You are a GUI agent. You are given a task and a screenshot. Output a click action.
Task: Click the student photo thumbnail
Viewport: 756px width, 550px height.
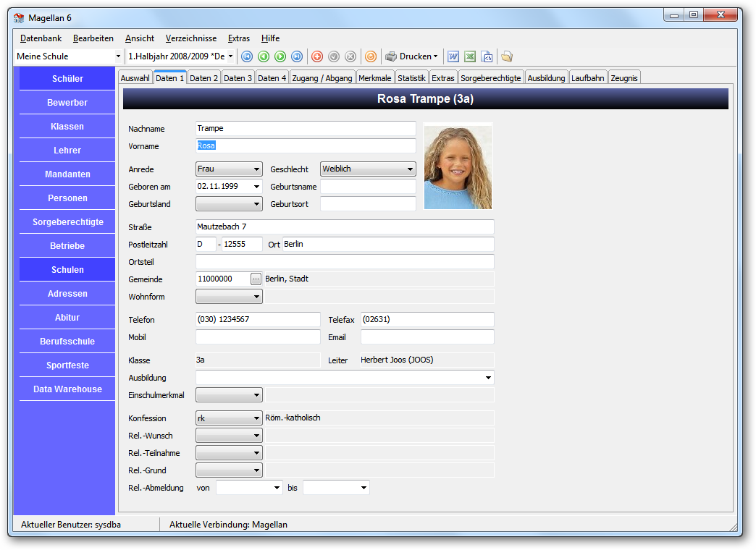coord(458,166)
